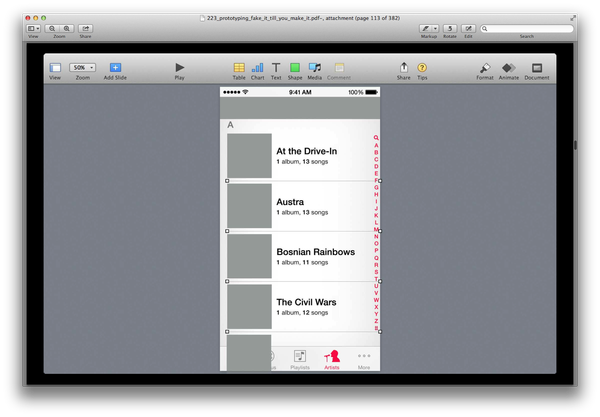Open the Chart insert tool

pyautogui.click(x=258, y=68)
